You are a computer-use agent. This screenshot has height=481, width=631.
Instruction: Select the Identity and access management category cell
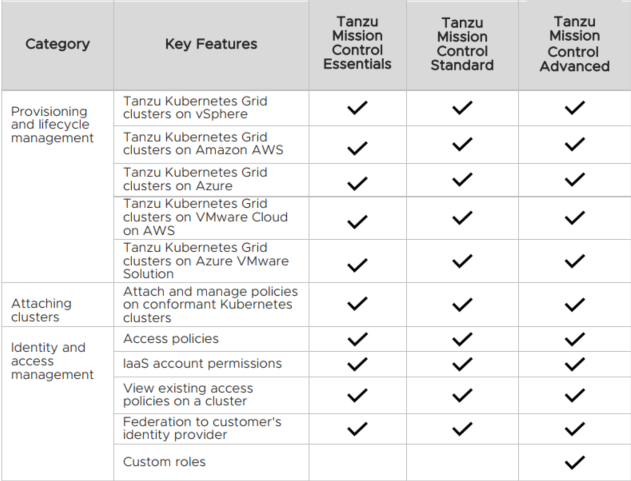tap(52, 361)
